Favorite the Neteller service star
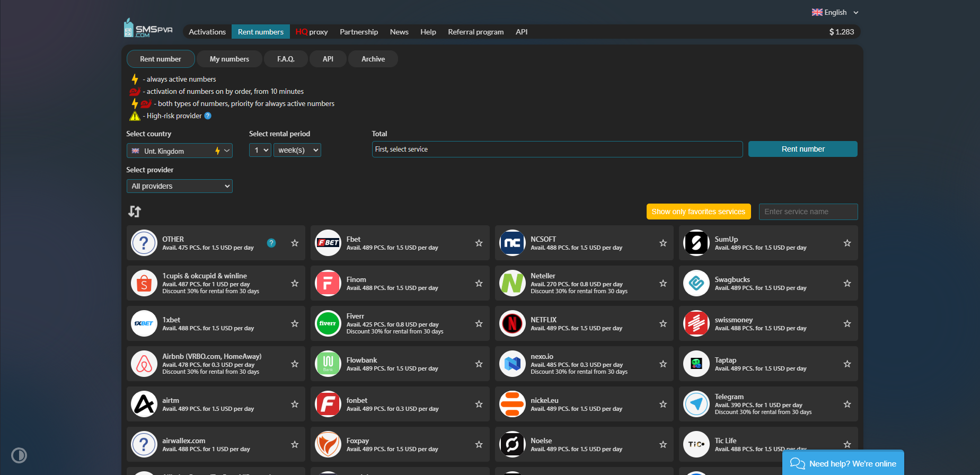 pyautogui.click(x=663, y=283)
